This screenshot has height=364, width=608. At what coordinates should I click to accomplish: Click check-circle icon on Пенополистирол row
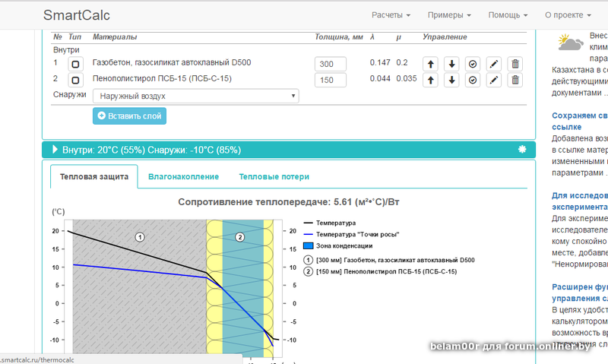[x=473, y=80]
